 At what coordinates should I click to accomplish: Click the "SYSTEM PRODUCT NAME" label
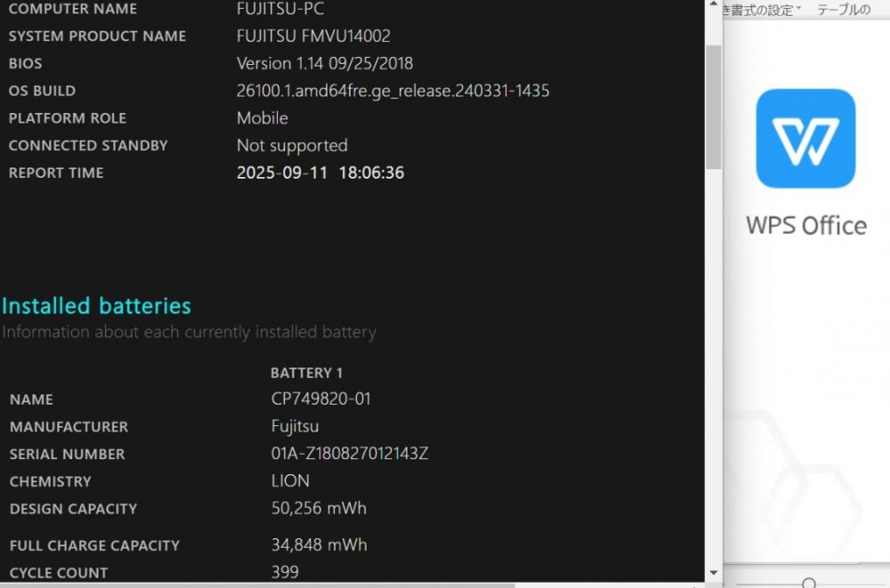(x=97, y=36)
